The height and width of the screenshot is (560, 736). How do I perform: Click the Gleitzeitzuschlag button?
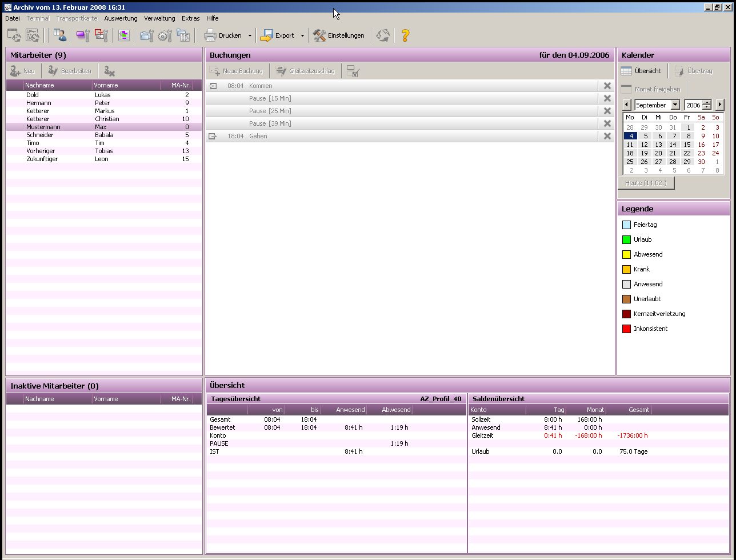[x=305, y=71]
